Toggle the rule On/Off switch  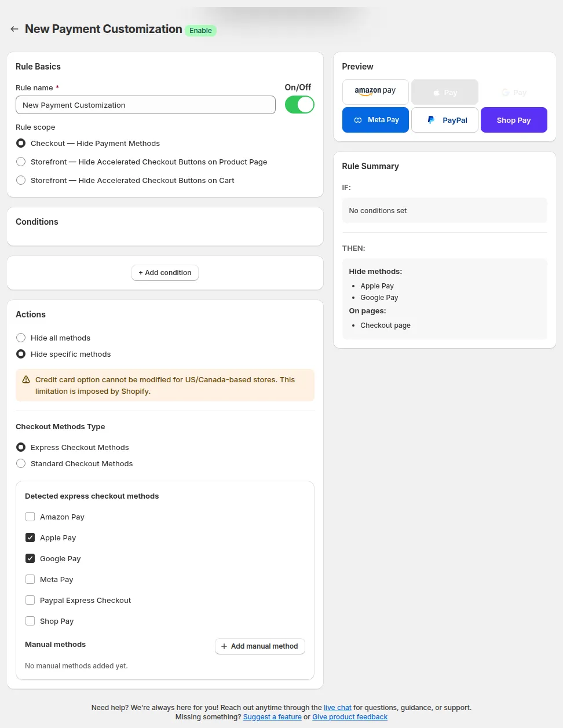click(x=299, y=105)
